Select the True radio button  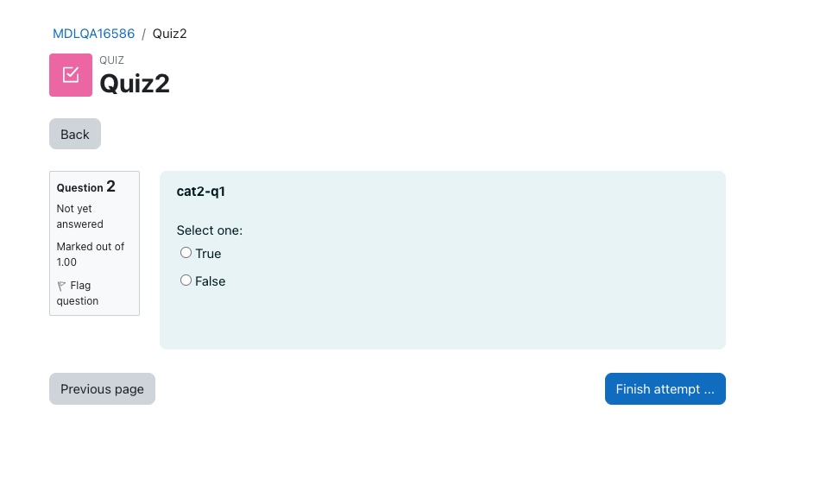186,253
